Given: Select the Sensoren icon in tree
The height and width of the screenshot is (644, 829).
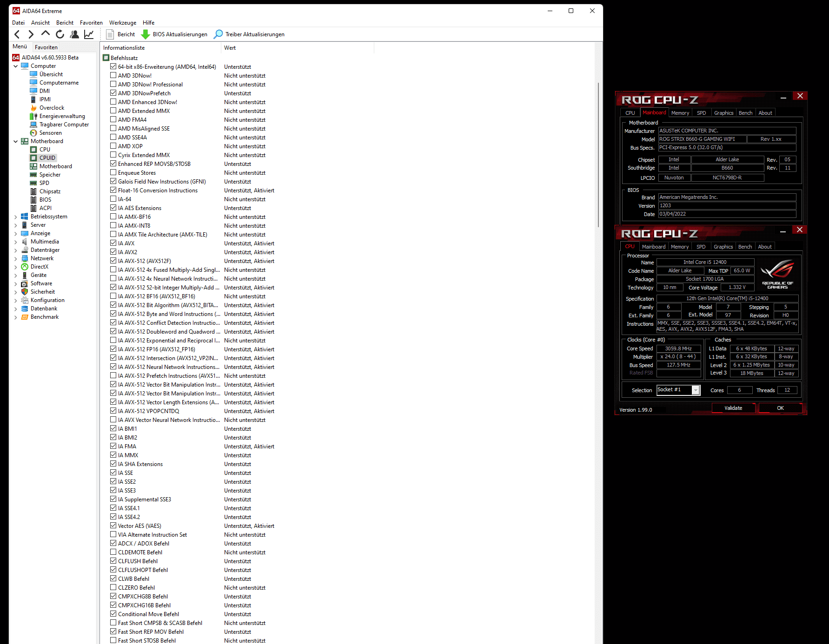Looking at the screenshot, I should [33, 133].
